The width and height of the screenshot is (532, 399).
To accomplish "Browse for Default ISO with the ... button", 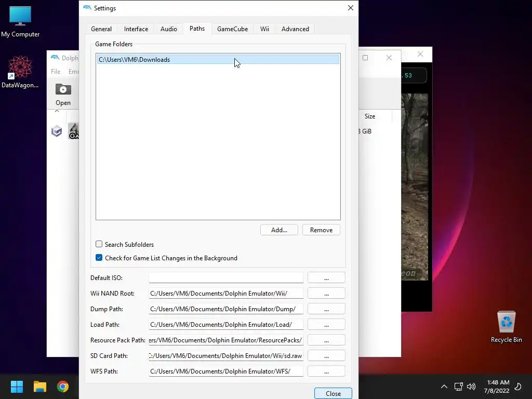I will [326, 277].
